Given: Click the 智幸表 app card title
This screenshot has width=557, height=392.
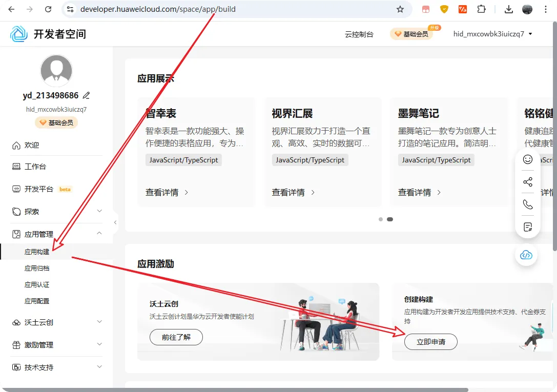Looking at the screenshot, I should [x=161, y=114].
